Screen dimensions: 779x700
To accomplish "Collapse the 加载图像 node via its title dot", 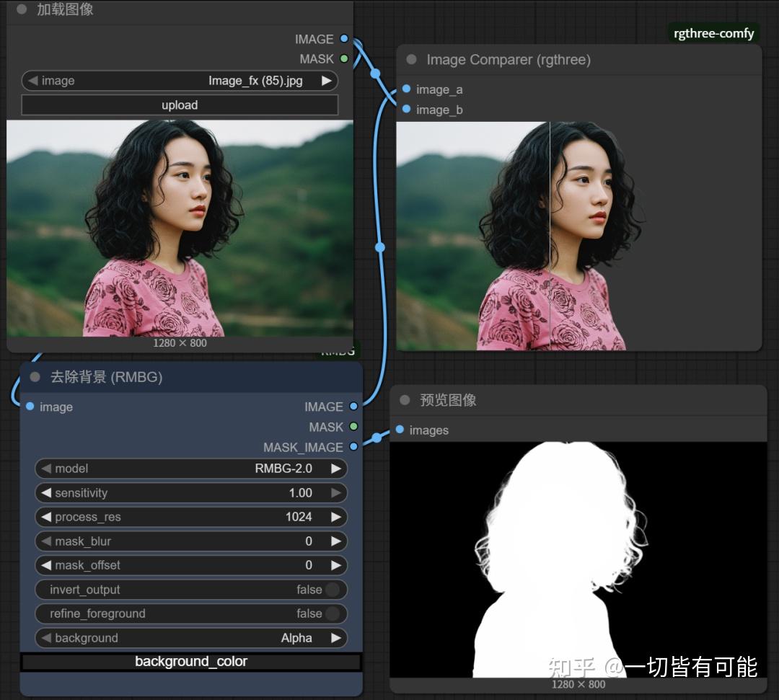I will (20, 10).
